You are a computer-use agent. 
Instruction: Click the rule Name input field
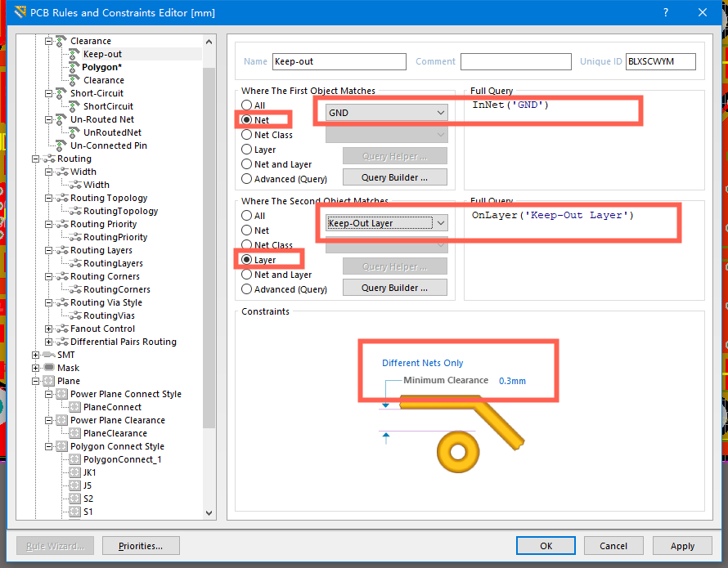[339, 61]
